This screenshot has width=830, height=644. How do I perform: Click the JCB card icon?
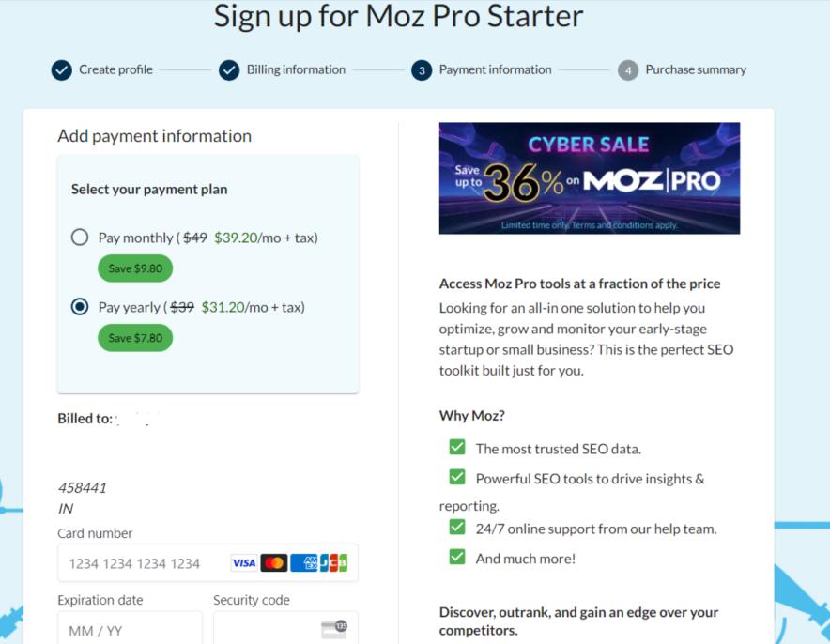click(x=333, y=563)
